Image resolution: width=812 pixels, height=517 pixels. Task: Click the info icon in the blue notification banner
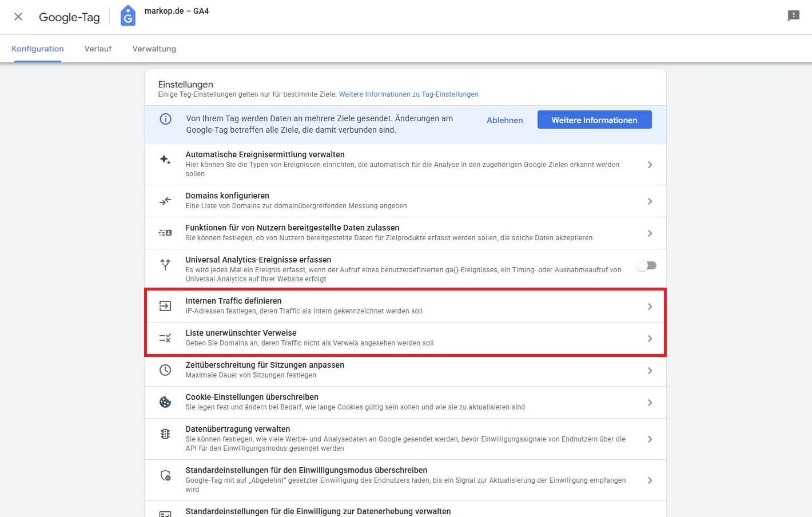[165, 119]
